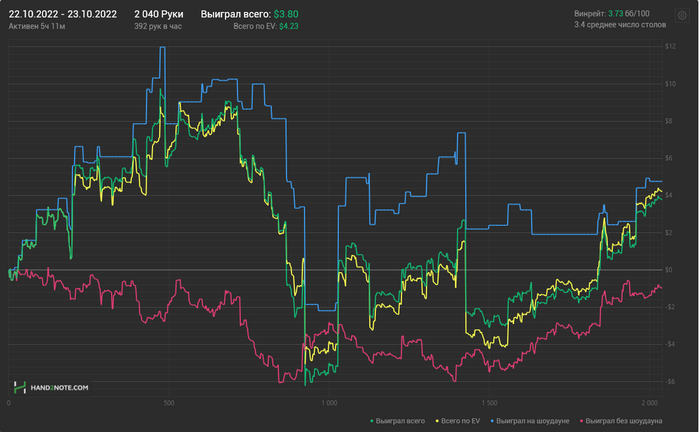Open the HAND2NOTE.COM link text
This screenshot has width=700, height=432.
[59, 387]
